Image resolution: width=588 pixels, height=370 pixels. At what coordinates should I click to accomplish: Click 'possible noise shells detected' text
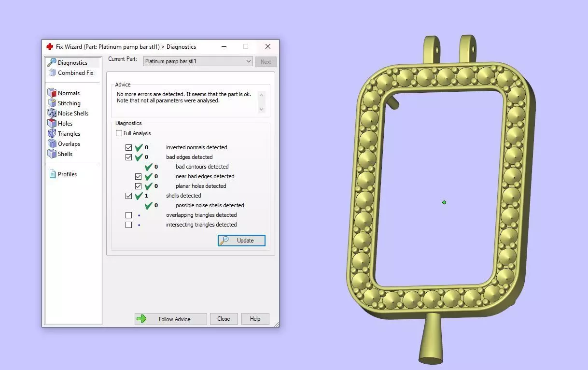(210, 205)
